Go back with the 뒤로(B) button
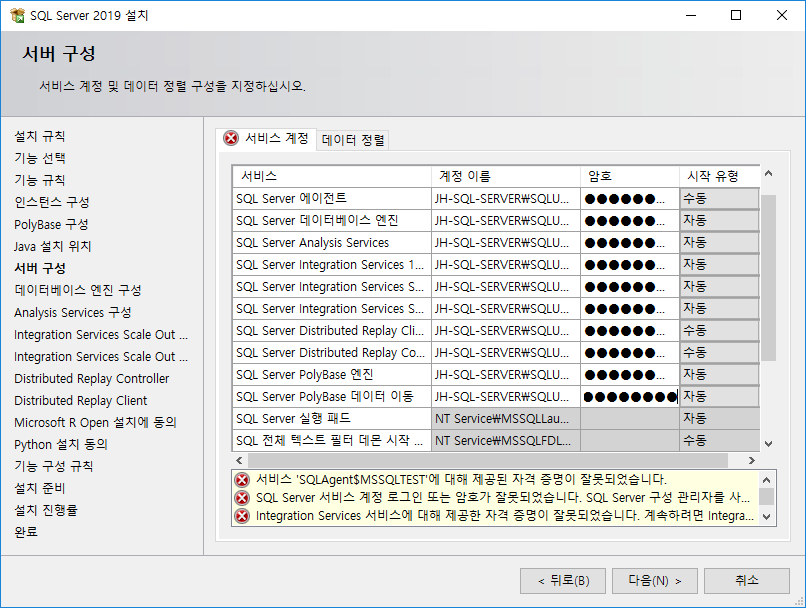Image resolution: width=806 pixels, height=608 pixels. point(563,581)
